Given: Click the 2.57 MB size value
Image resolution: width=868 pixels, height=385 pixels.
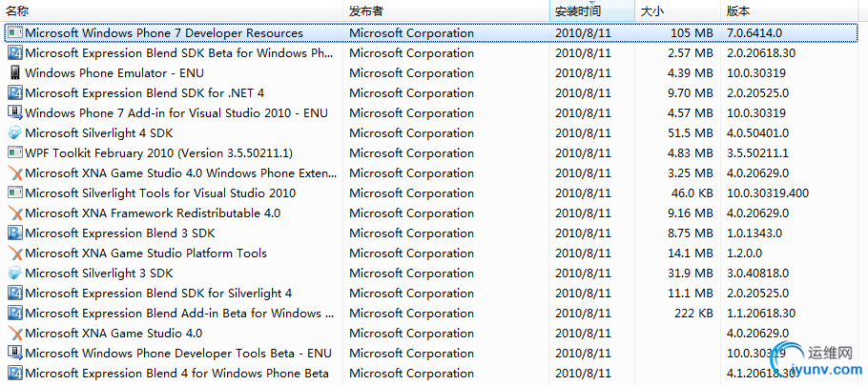Looking at the screenshot, I should tap(691, 53).
